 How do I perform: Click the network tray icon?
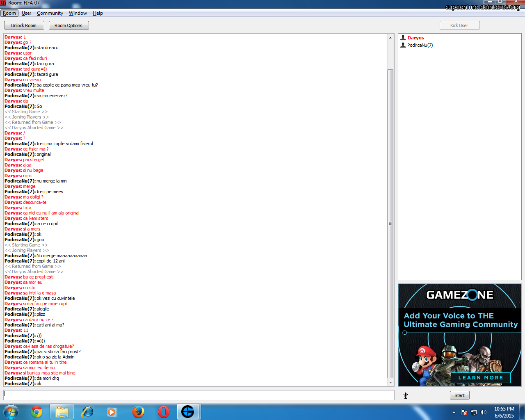(x=474, y=412)
